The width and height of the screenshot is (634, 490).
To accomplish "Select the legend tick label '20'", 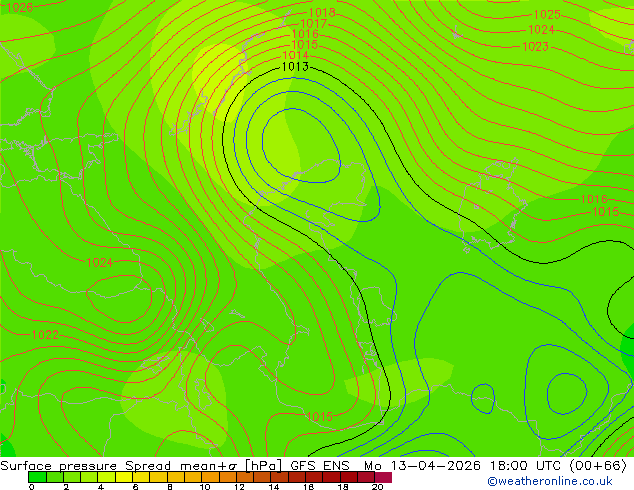I will 377,486.
